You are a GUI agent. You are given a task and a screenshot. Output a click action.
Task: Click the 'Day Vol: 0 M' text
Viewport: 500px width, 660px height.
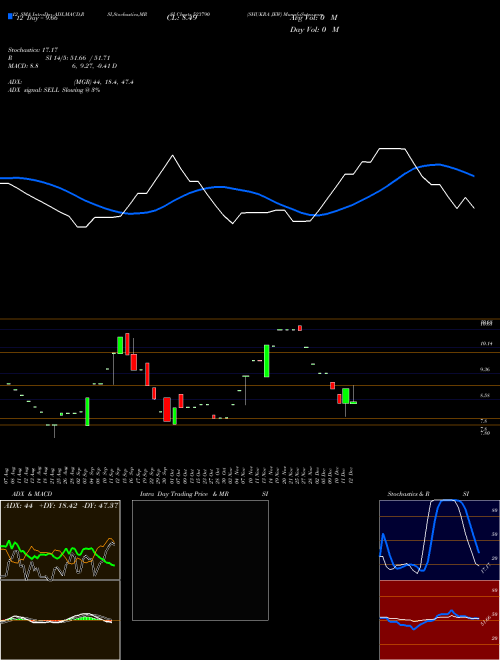pyautogui.click(x=314, y=30)
